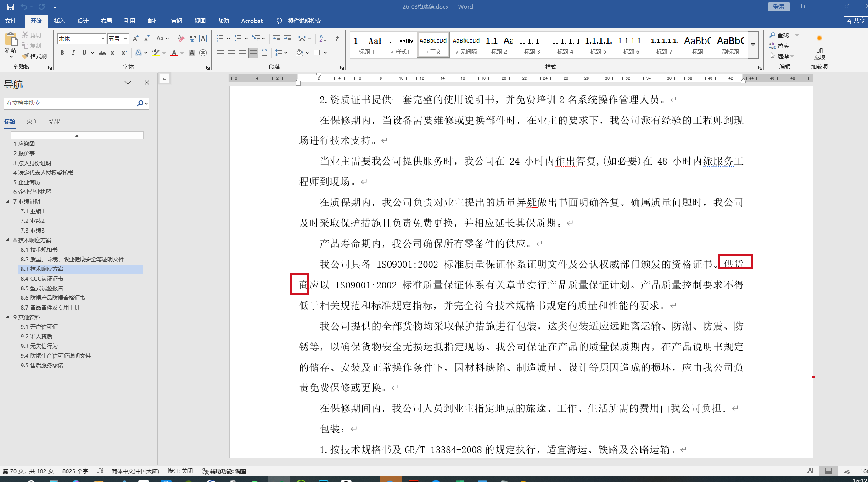Open the font name dropdown (宋体)
The width and height of the screenshot is (868, 482).
[x=103, y=39]
